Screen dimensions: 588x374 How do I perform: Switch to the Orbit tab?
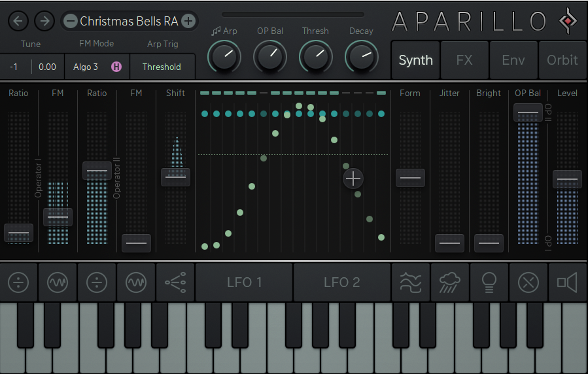[562, 60]
